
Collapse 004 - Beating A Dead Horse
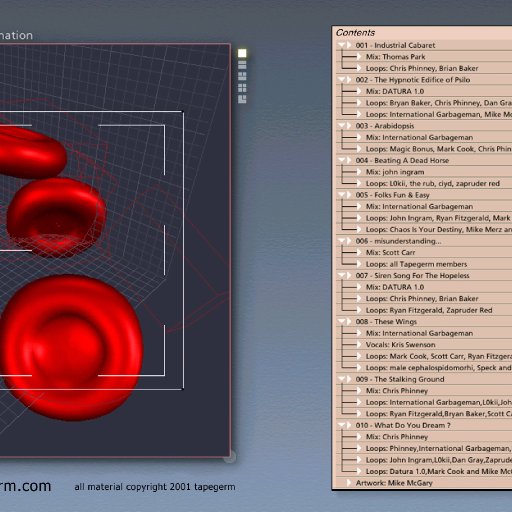[342, 160]
